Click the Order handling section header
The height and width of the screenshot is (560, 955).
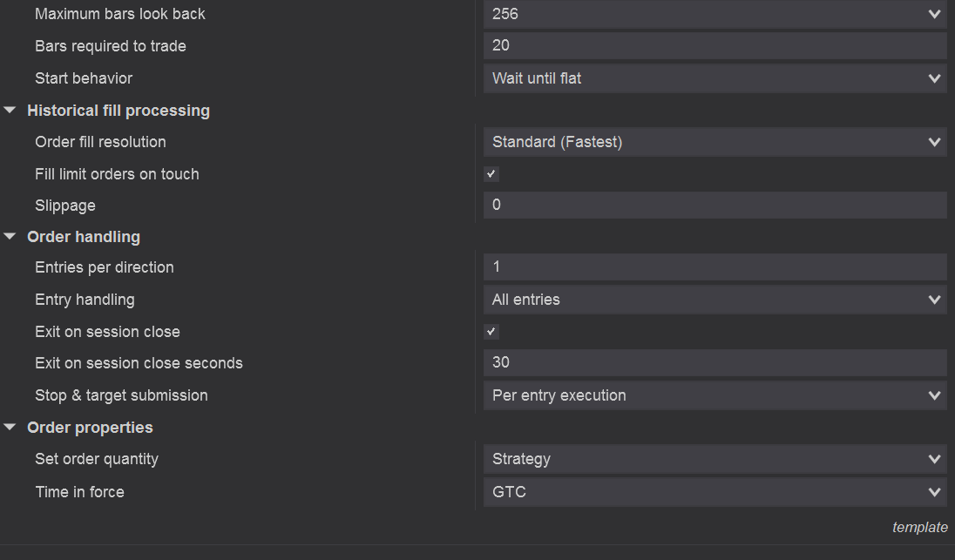tap(84, 237)
